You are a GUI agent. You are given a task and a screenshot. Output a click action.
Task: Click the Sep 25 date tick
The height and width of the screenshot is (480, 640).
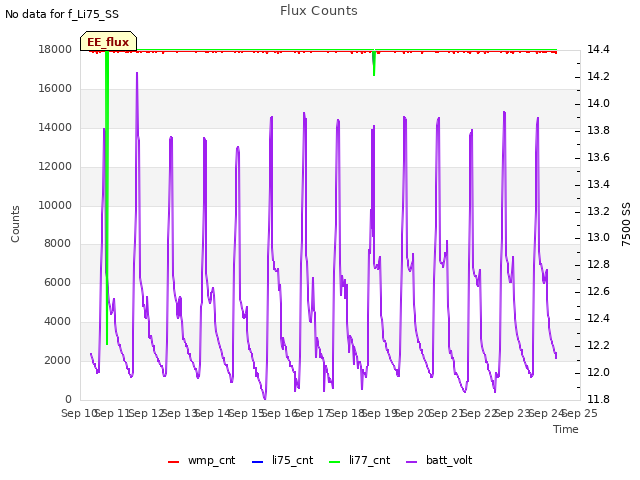point(580,413)
